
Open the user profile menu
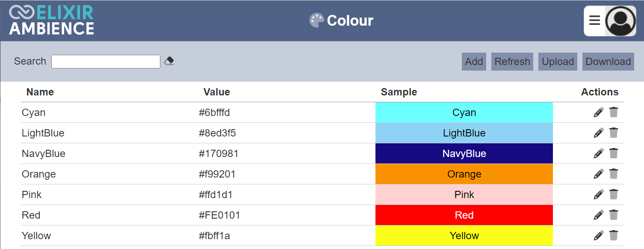click(620, 20)
